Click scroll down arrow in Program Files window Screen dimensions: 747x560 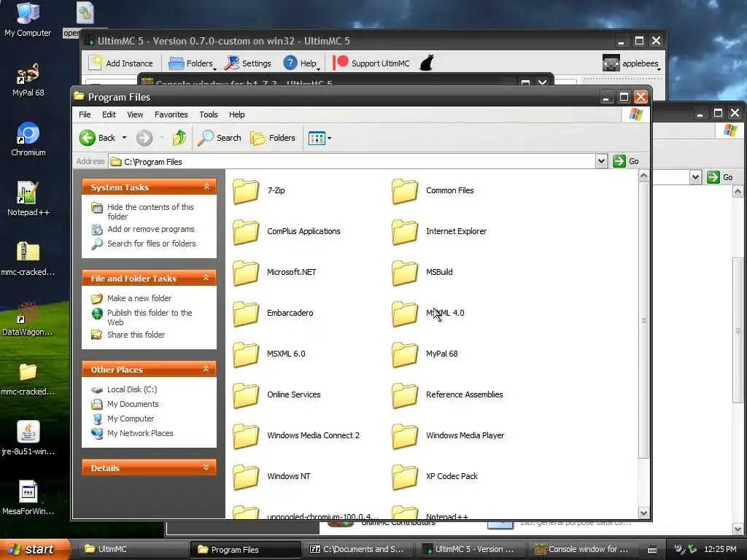tap(643, 513)
